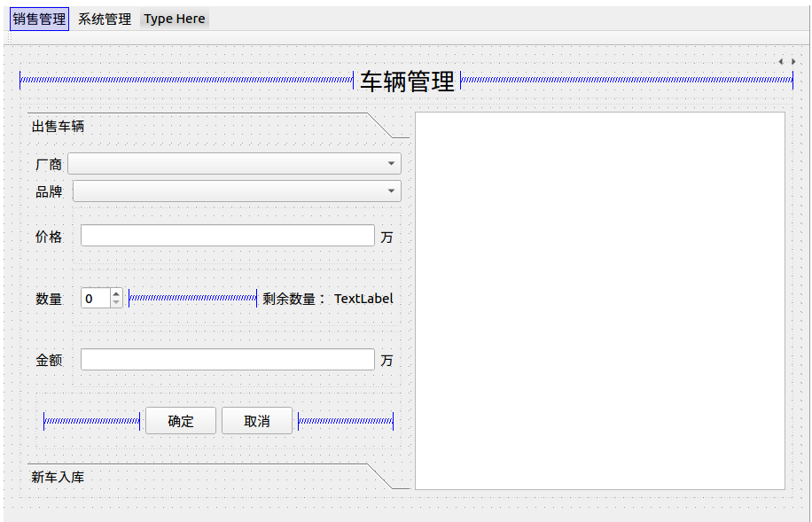Click the 价格 input field
The height and width of the screenshot is (522, 812).
pos(227,236)
